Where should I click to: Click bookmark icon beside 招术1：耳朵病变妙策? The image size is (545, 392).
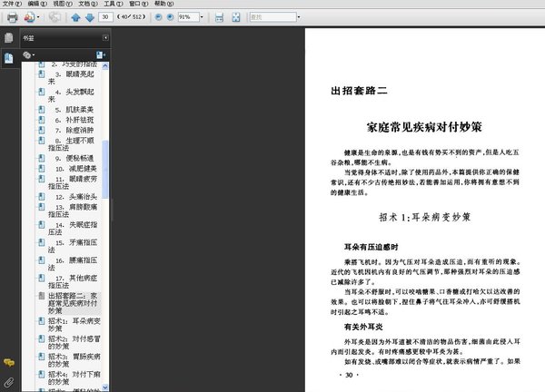42,321
